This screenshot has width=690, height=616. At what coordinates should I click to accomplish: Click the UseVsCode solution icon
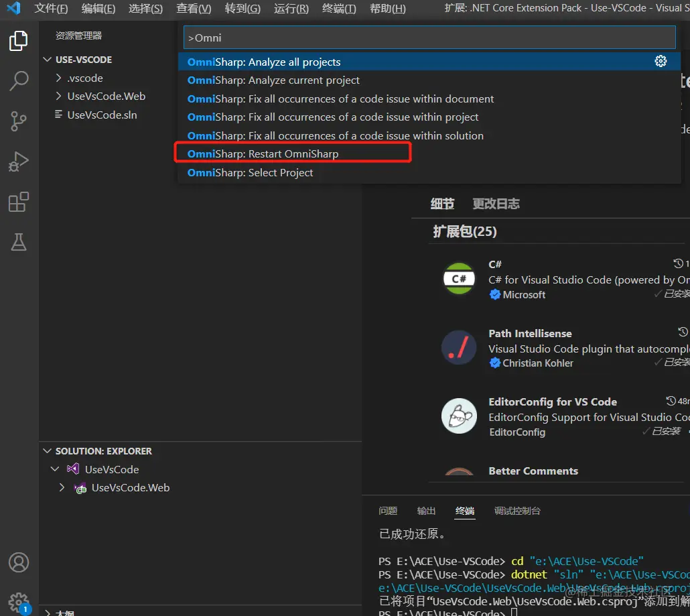(x=73, y=469)
